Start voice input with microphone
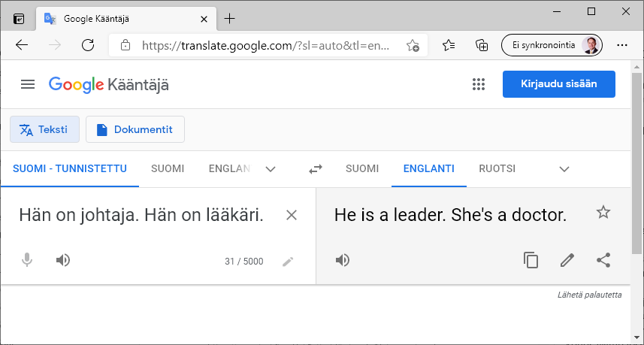Viewport: 644px width, 345px height. (x=27, y=260)
